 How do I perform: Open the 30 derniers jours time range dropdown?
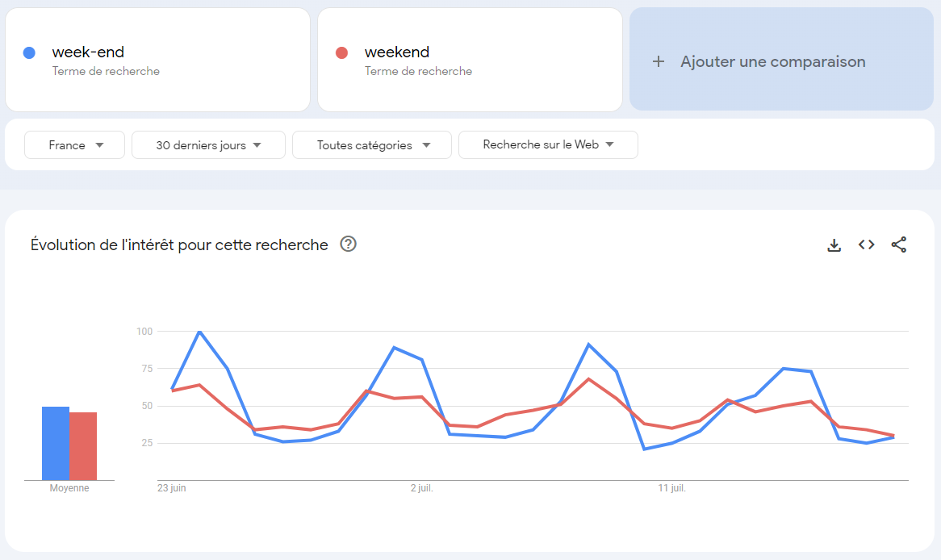[x=208, y=144]
